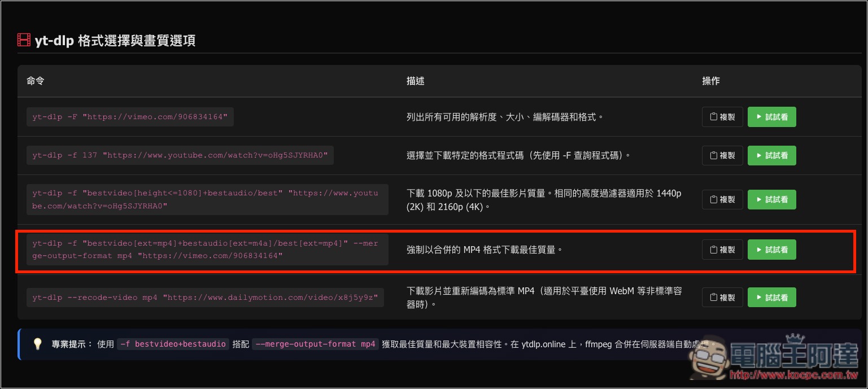868x389 pixels.
Task: Click the --recode-video mp4 dailymotion command code
Action: 205,297
